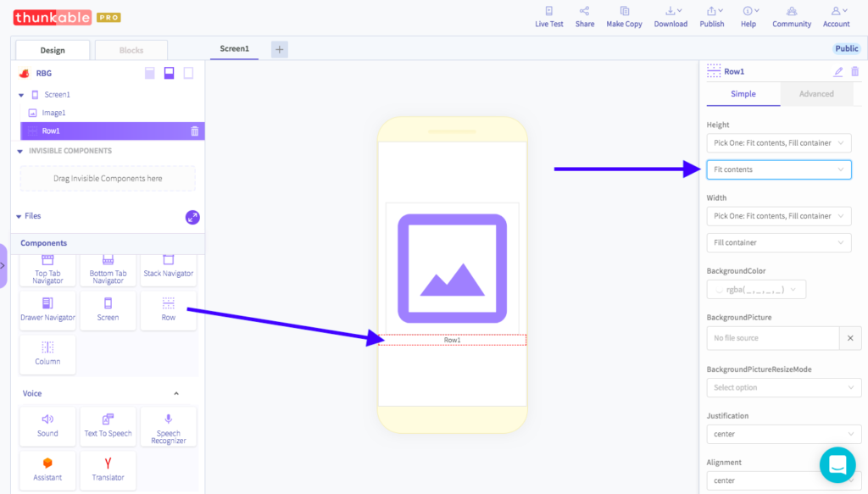
Task: Pick the Column component
Action: tap(47, 354)
